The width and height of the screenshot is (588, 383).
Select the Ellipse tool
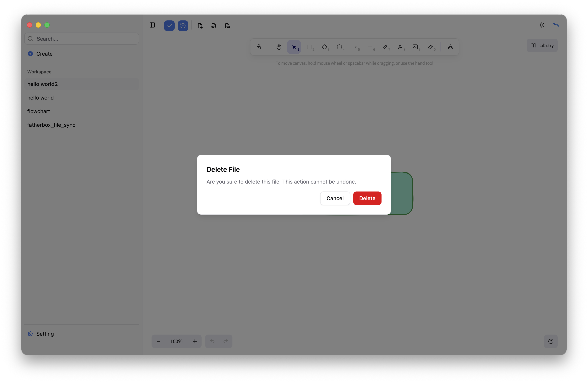click(x=339, y=47)
